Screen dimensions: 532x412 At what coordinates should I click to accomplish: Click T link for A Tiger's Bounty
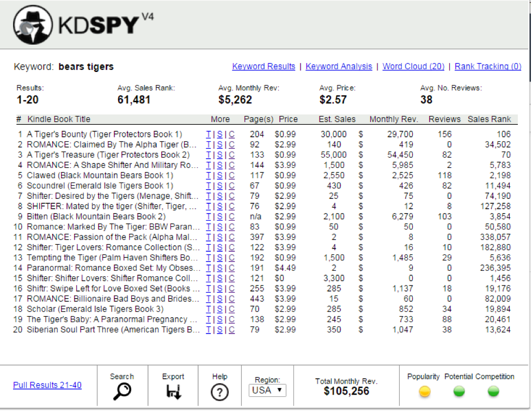coord(209,135)
